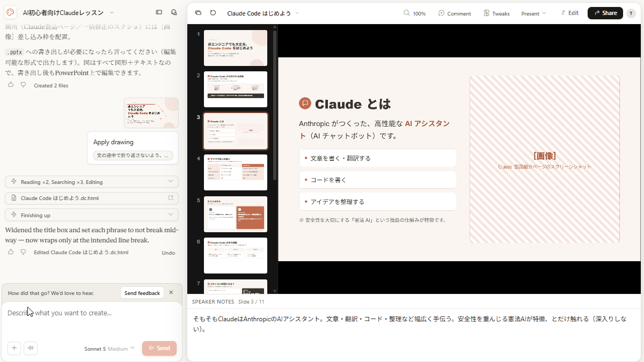This screenshot has width=644, height=362.
Task: Click the plus attach button in prompt box
Action: tap(14, 348)
